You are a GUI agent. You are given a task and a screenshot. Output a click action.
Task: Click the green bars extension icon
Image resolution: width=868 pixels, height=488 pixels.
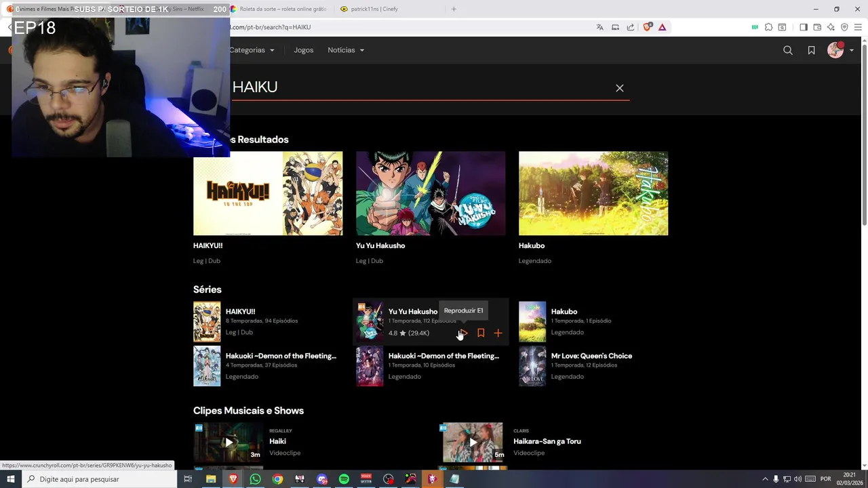(x=755, y=27)
